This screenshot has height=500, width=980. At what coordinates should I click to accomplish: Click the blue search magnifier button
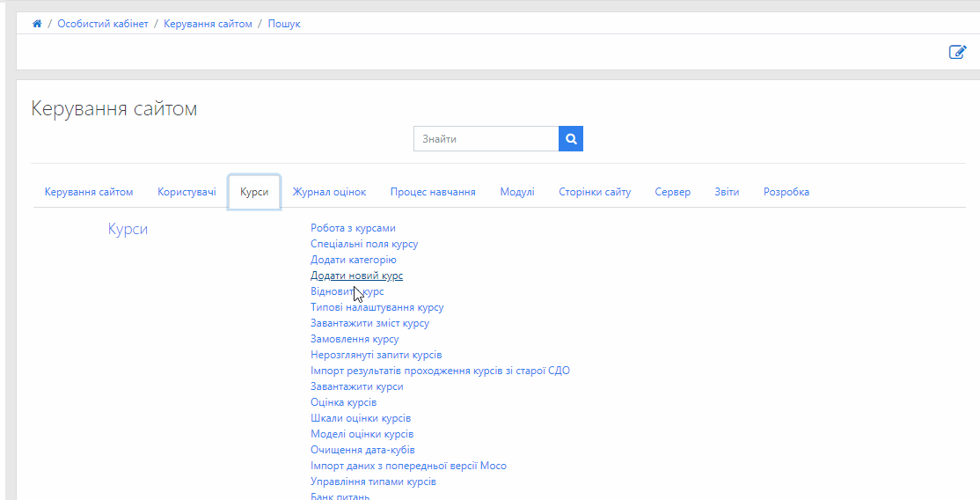[x=571, y=139]
